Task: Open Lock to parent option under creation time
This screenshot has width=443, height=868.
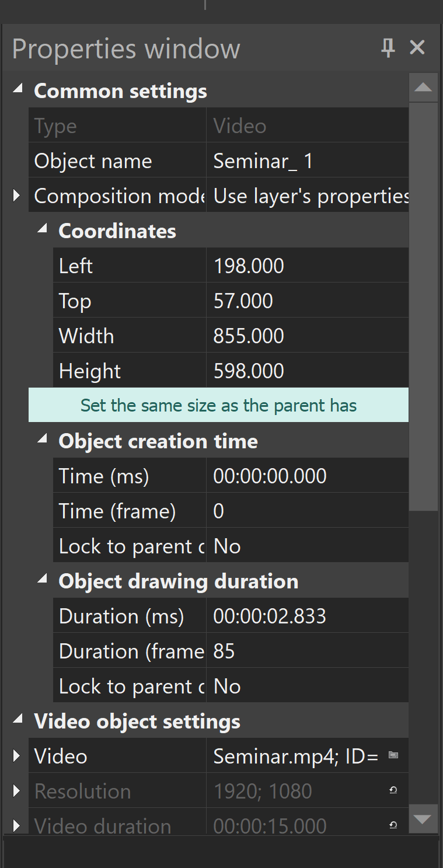Action: coord(308,546)
